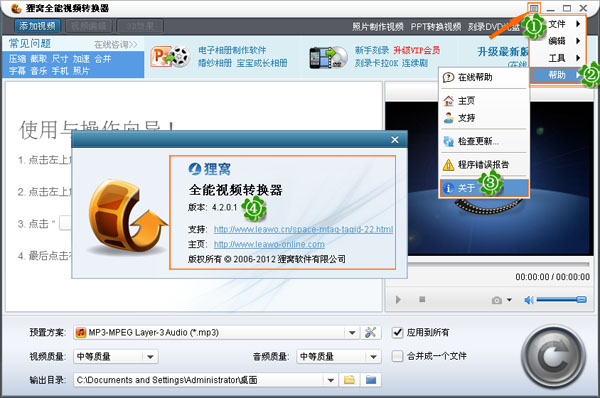Image resolution: width=600 pixels, height=398 pixels.
Task: Open the 预置方案 profile dropdown
Action: (352, 333)
